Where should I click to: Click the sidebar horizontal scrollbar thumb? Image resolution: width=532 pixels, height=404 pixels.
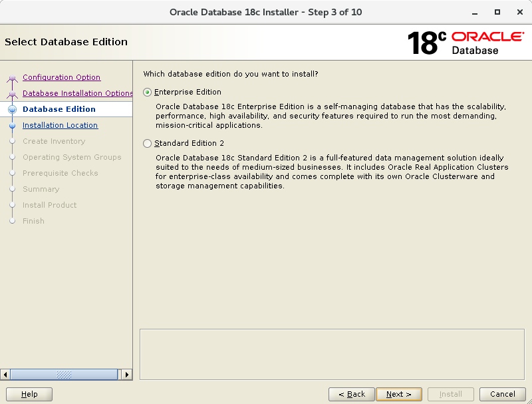click(64, 375)
